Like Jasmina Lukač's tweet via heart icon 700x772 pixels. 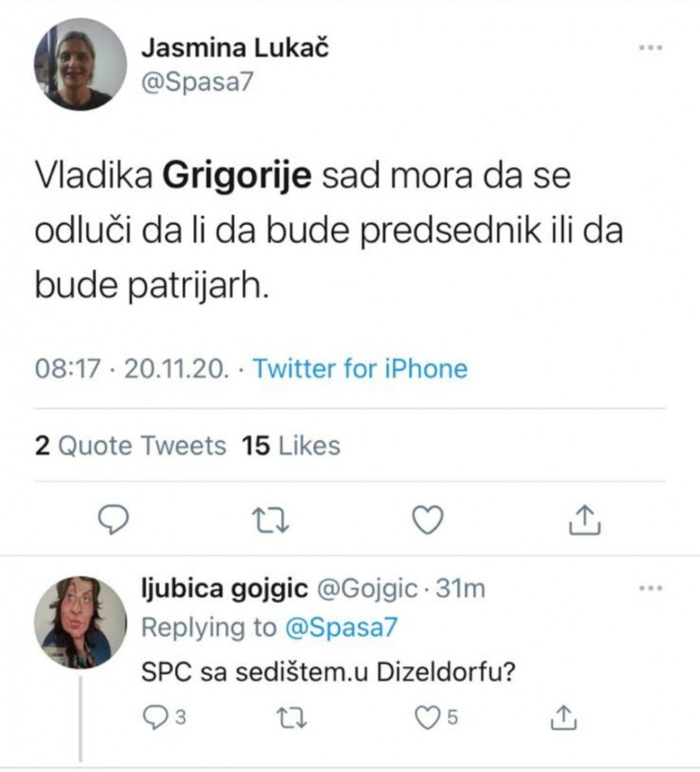coord(428,518)
